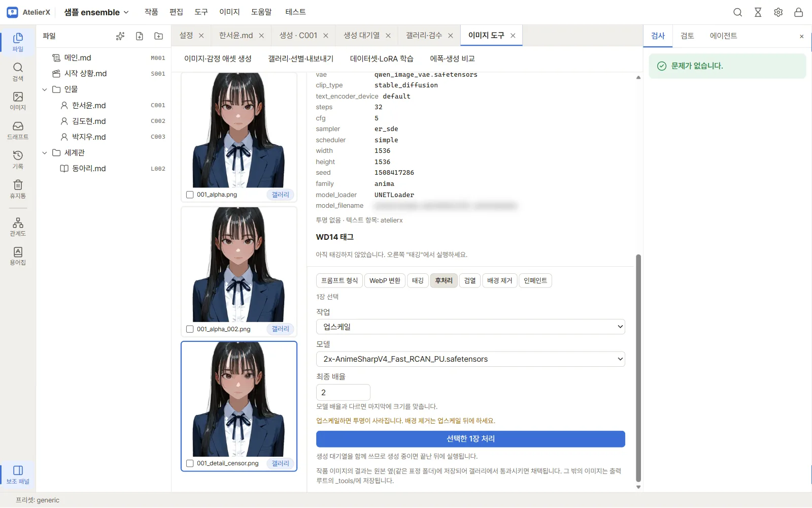Open settings gear in top bar
Viewport: 812px width, 508px height.
pos(779,12)
